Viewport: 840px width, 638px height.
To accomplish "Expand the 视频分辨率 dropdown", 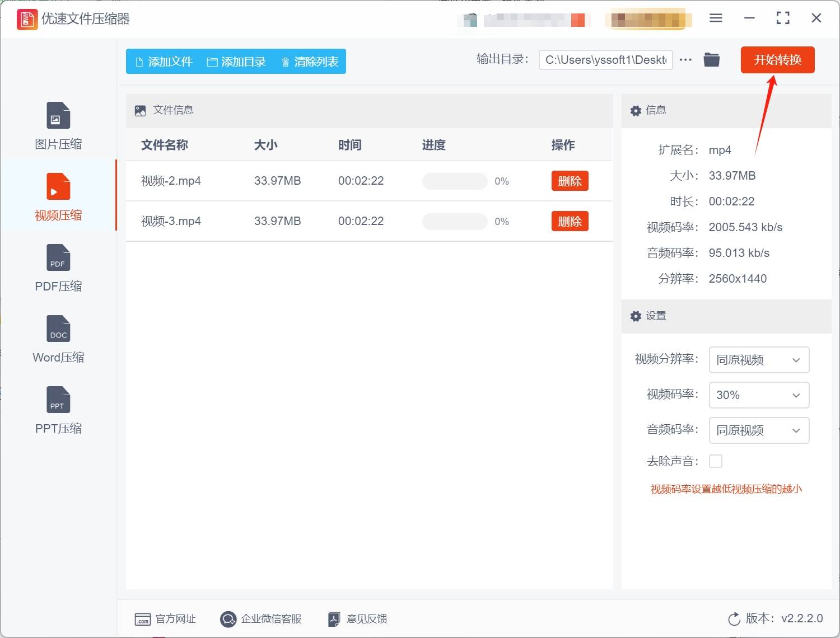I will pos(759,360).
